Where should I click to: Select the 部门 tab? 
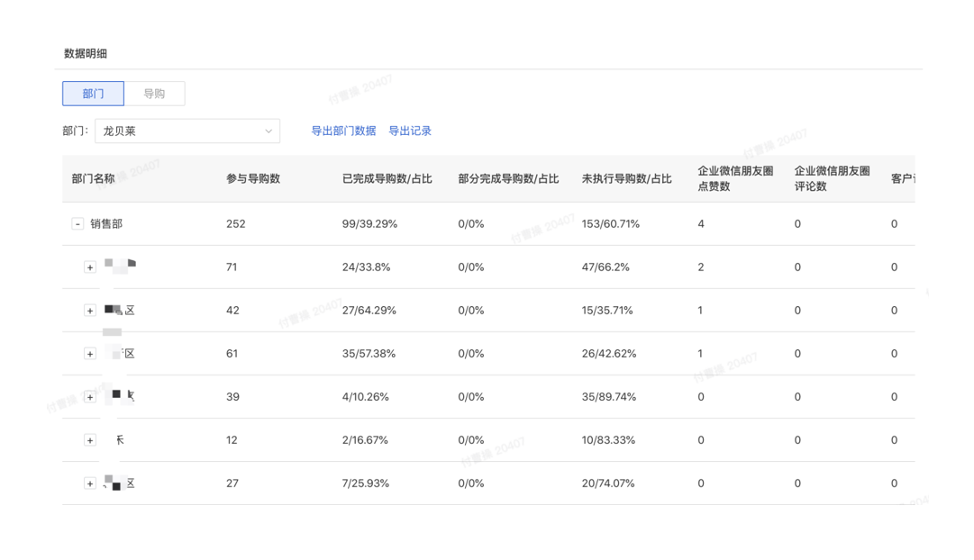93,93
